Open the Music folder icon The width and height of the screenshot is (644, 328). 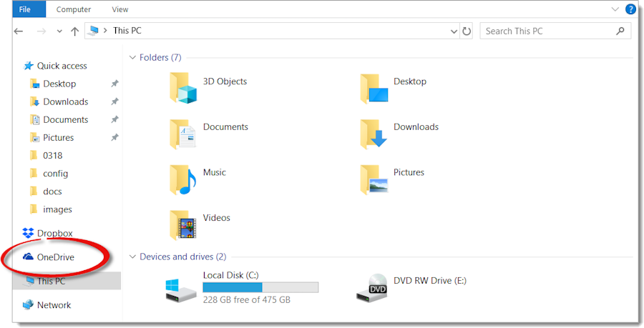coord(183,179)
